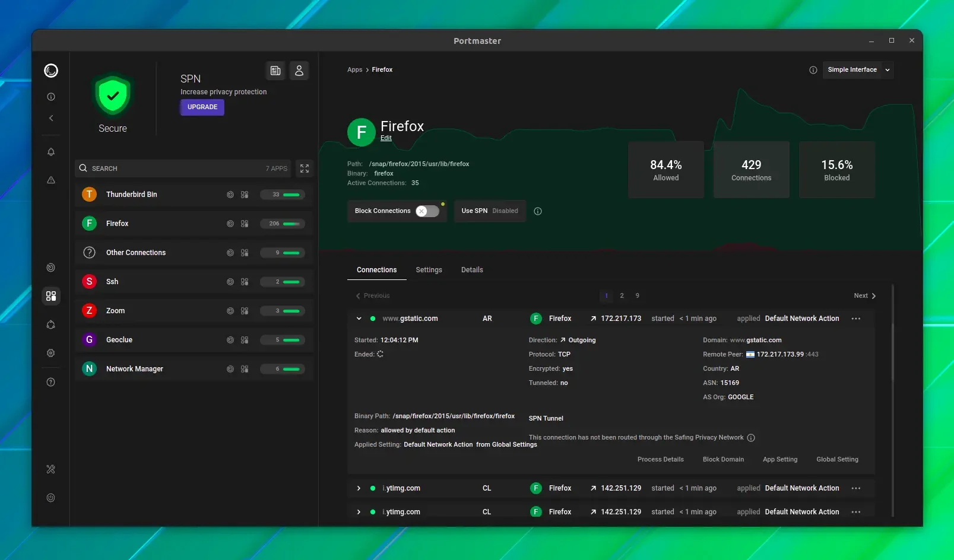Switch to the Settings tab
Image resolution: width=954 pixels, height=560 pixels.
point(429,270)
